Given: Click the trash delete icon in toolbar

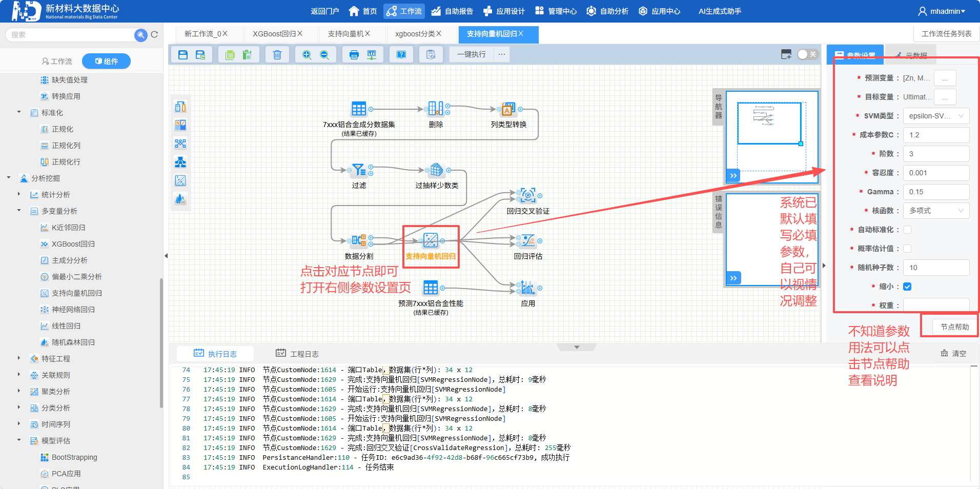Looking at the screenshot, I should [x=277, y=55].
